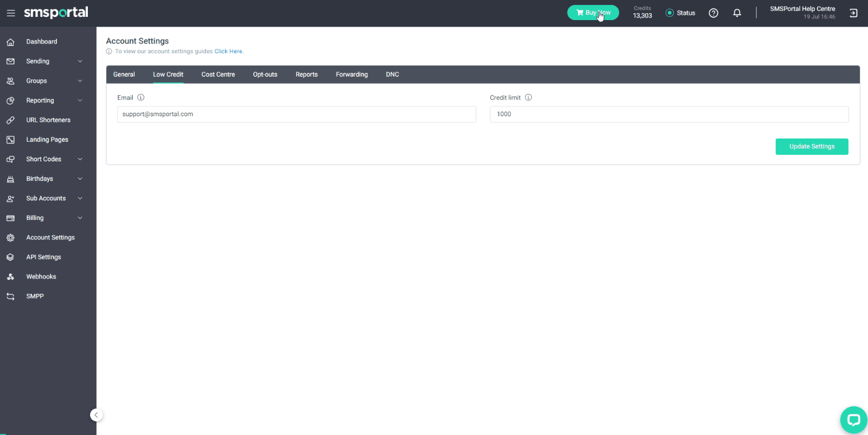Click the Birthdays cake icon
Image resolution: width=868 pixels, height=435 pixels.
pyautogui.click(x=10, y=179)
